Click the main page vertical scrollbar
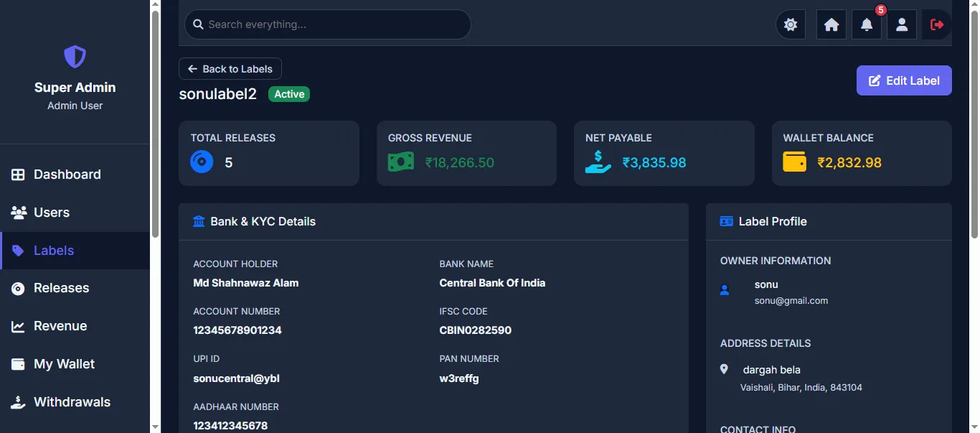Viewport: 980px width, 433px height. pyautogui.click(x=974, y=124)
